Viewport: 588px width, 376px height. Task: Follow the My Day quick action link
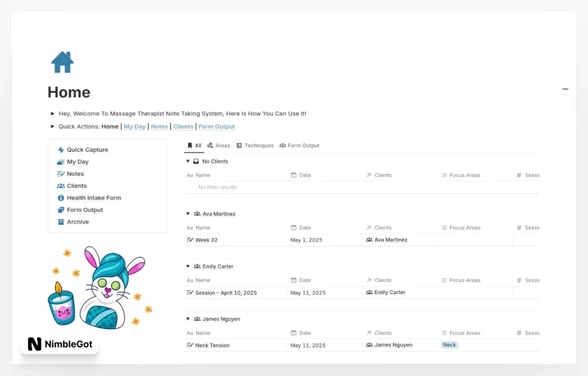click(135, 127)
